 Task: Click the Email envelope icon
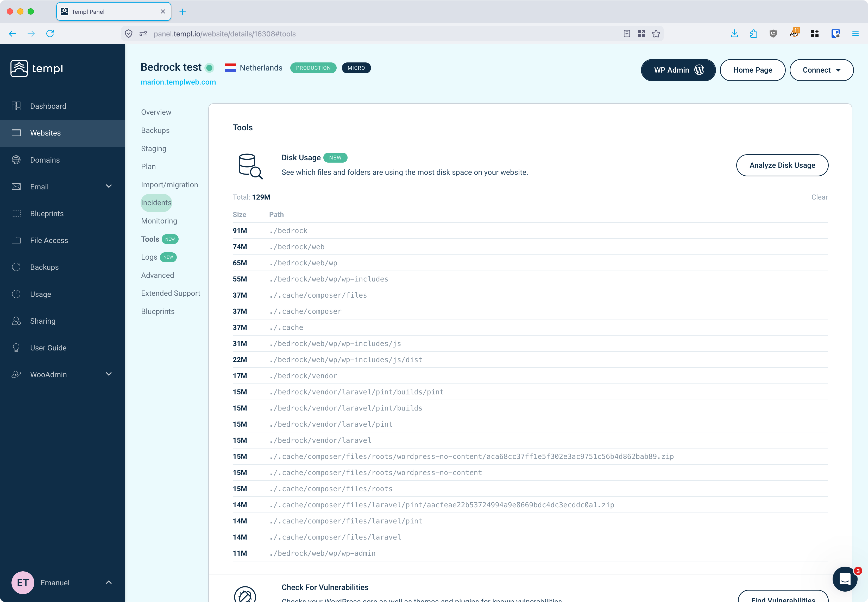pyautogui.click(x=16, y=186)
